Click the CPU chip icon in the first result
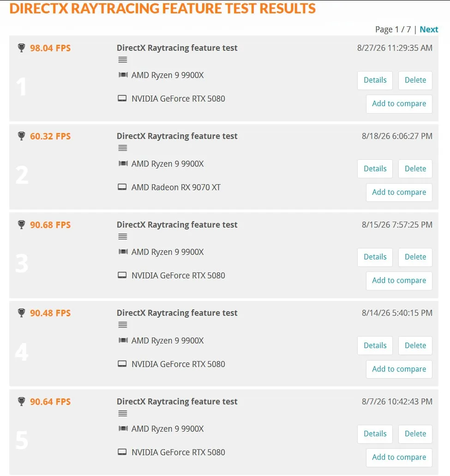The width and height of the screenshot is (450, 476). (123, 75)
